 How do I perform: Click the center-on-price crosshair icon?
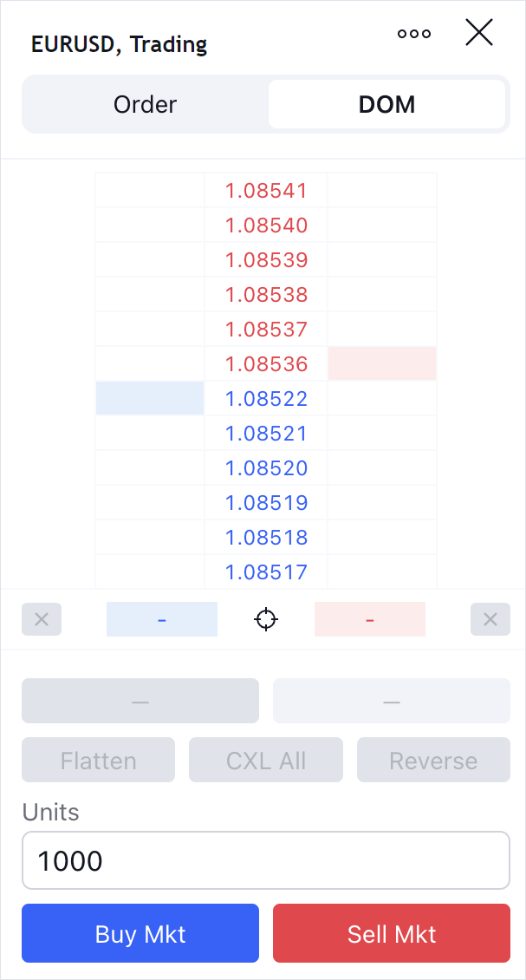[266, 619]
